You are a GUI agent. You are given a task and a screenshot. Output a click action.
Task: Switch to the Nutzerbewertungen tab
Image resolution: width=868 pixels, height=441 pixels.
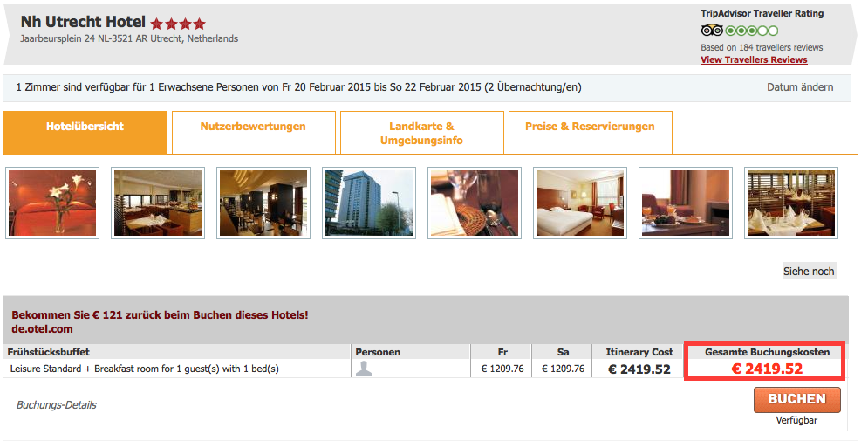click(253, 127)
